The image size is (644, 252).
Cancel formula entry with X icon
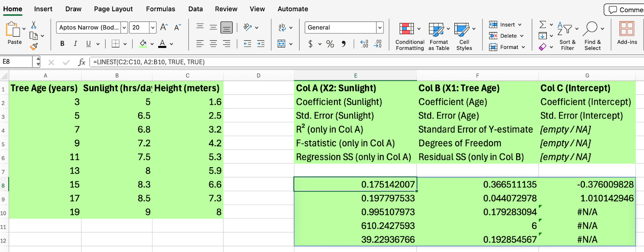coord(51,62)
